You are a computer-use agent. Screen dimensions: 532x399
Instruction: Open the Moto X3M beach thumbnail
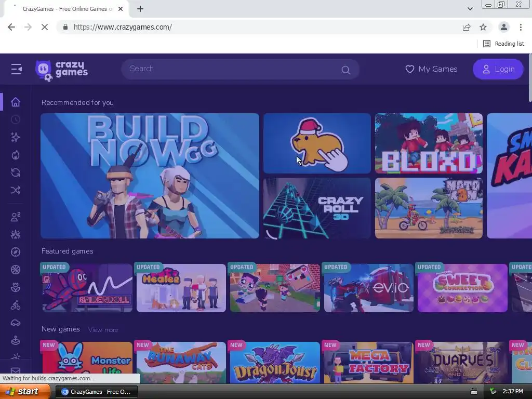(429, 208)
